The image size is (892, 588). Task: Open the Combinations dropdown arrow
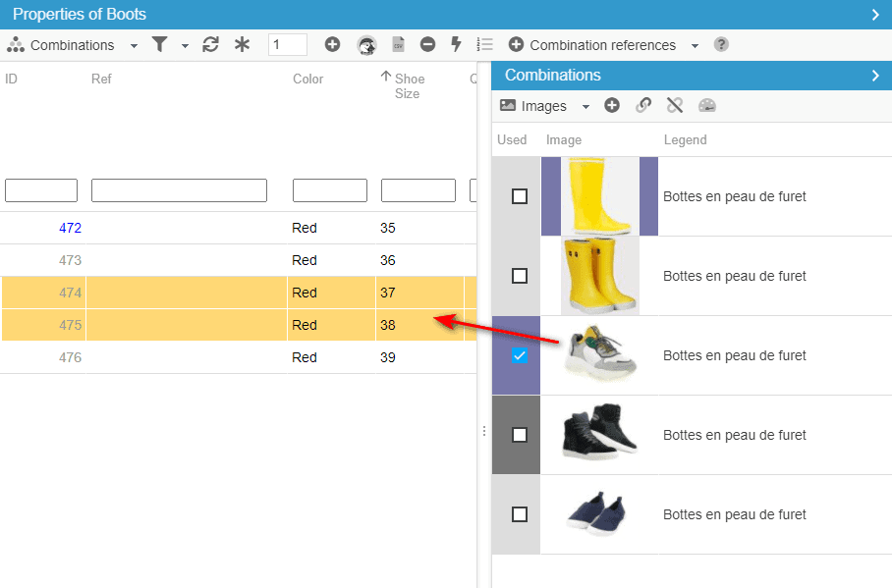[134, 46]
